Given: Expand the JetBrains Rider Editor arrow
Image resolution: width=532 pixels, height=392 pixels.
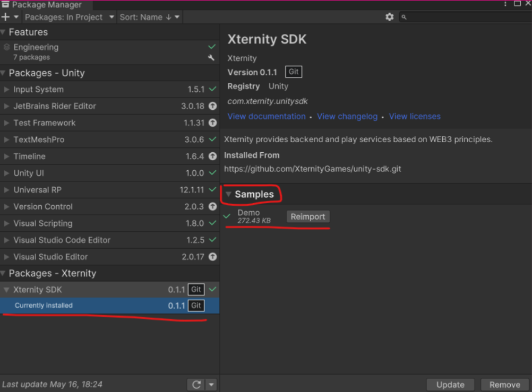Looking at the screenshot, I should point(6,106).
